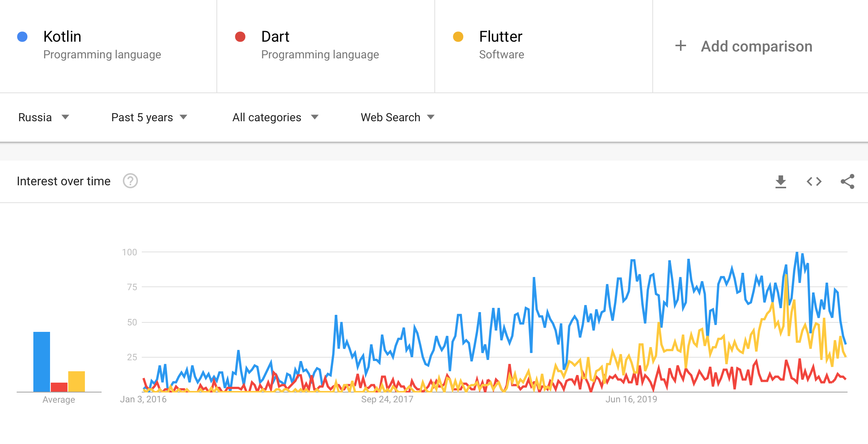Open the embed code icon
The image size is (868, 444).
(814, 181)
